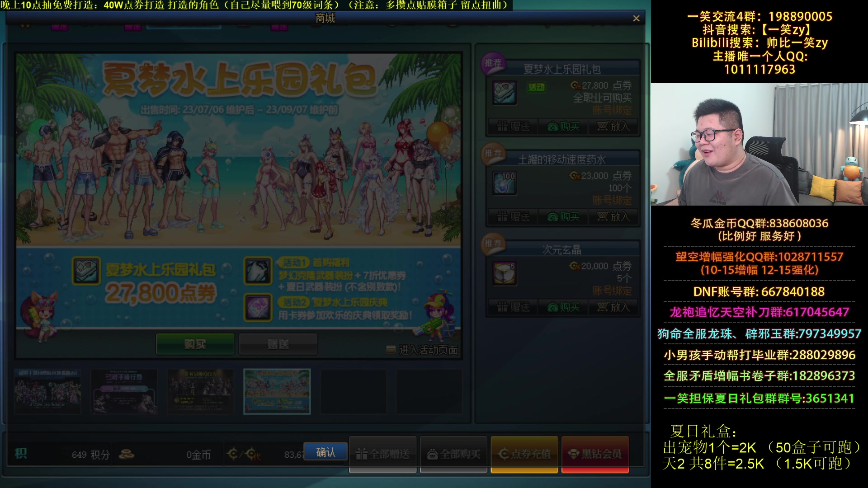This screenshot has width=868, height=488.
Task: Click the 活动1 首购福利 reward icon
Action: click(x=258, y=271)
